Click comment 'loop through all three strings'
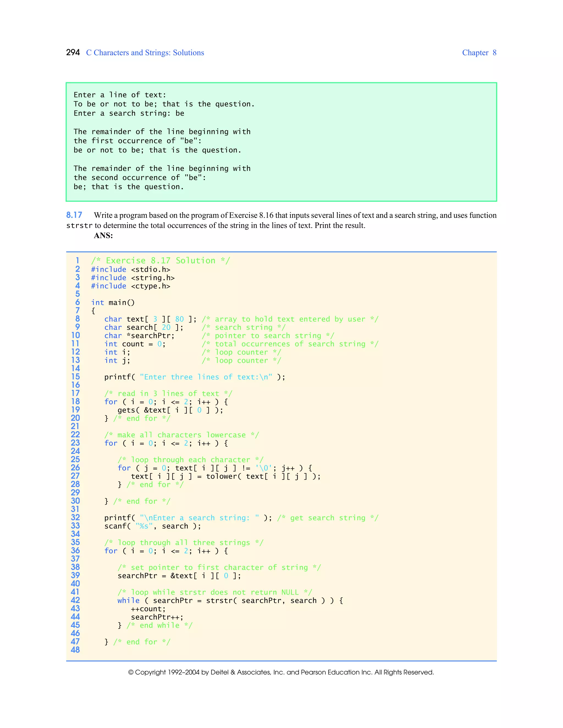Image resolution: width=563 pixels, height=728 pixels. click(184, 543)
